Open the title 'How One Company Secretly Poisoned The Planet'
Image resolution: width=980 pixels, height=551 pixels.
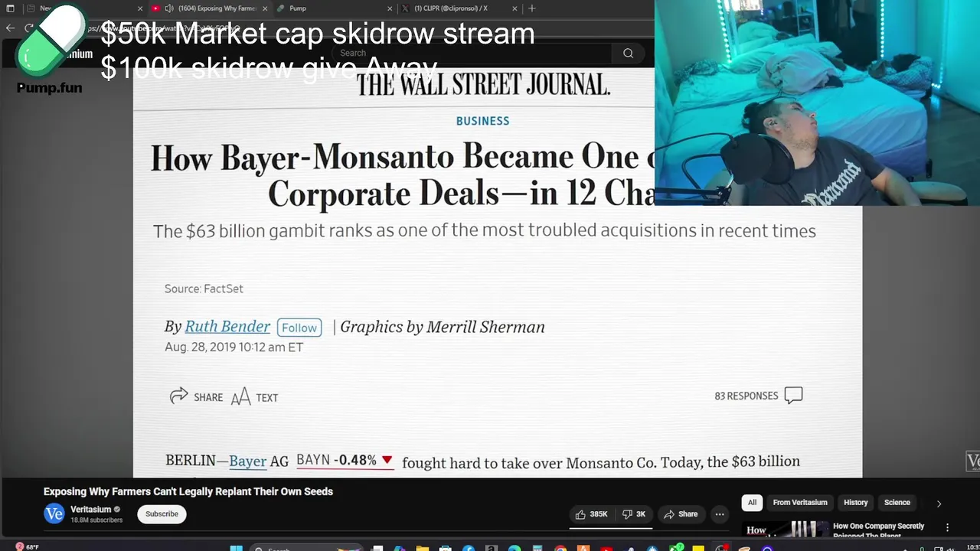(878, 530)
